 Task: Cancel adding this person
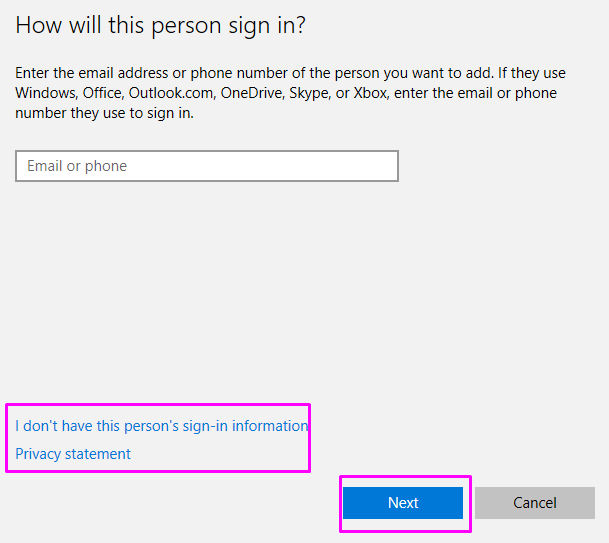pyautogui.click(x=535, y=503)
